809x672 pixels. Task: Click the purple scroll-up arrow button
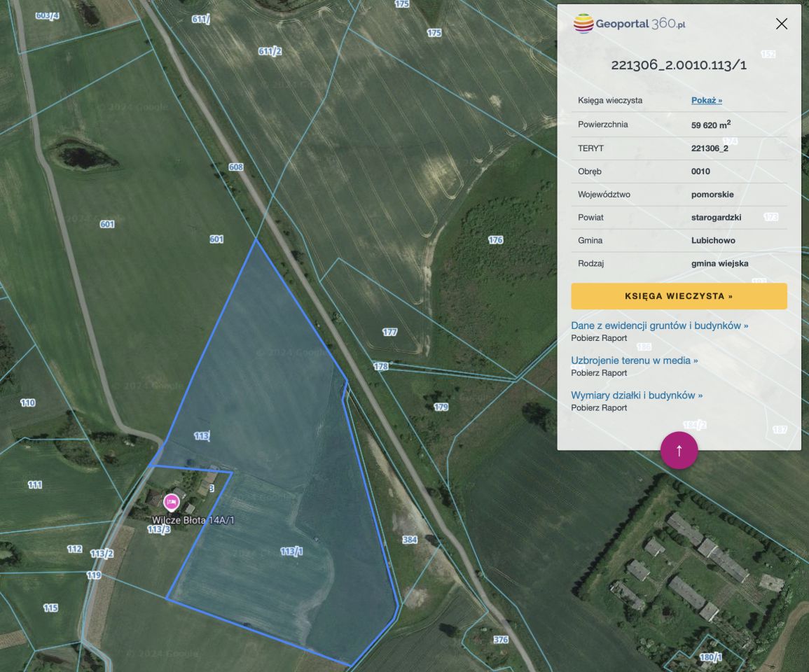(679, 450)
